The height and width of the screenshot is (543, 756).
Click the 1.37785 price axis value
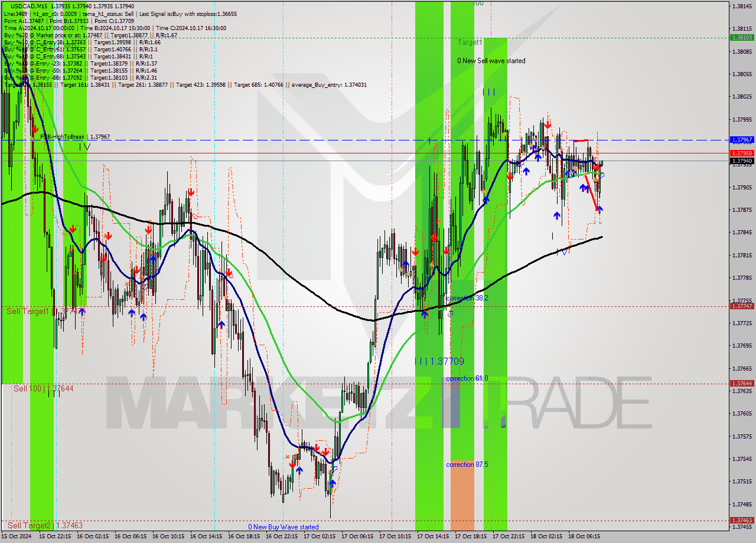click(742, 277)
